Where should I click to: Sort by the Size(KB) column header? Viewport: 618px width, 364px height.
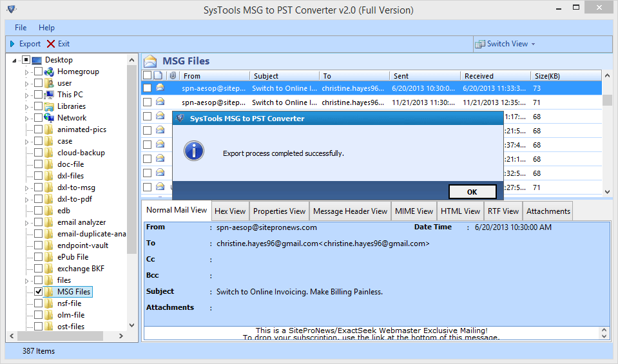coord(566,75)
